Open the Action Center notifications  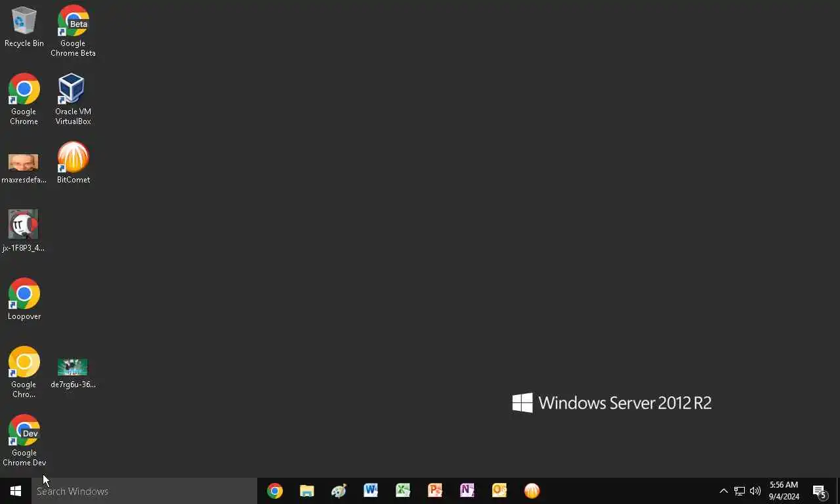coord(820,491)
